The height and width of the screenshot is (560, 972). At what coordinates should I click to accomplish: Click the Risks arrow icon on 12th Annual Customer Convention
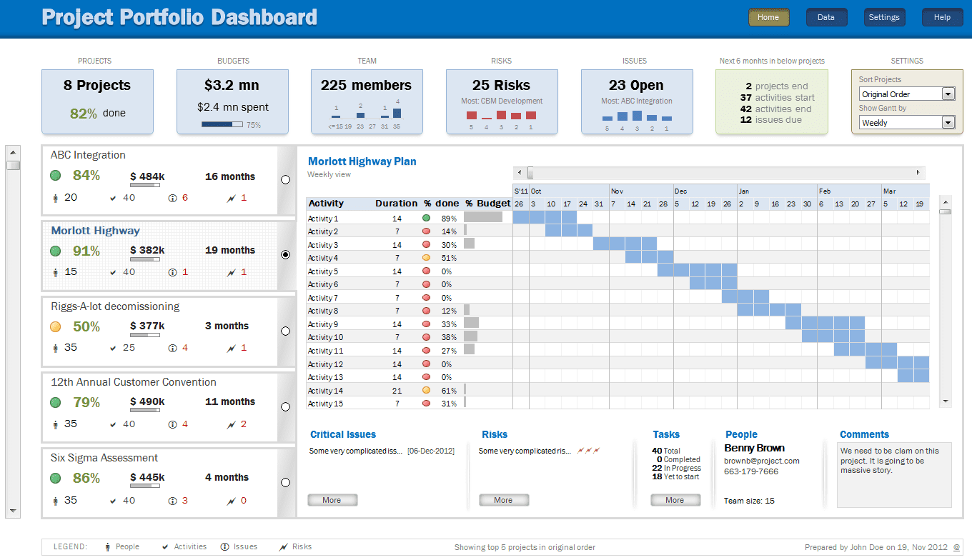[x=229, y=425]
